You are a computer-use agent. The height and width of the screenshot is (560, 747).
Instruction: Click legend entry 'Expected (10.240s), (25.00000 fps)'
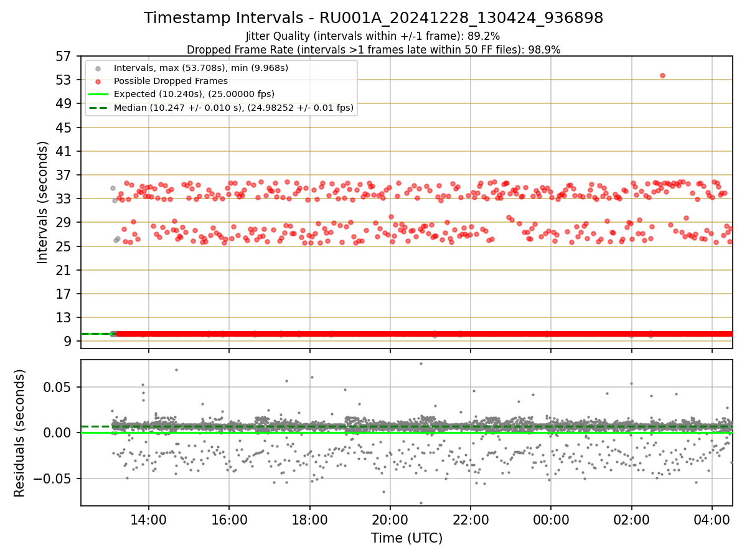coord(194,94)
